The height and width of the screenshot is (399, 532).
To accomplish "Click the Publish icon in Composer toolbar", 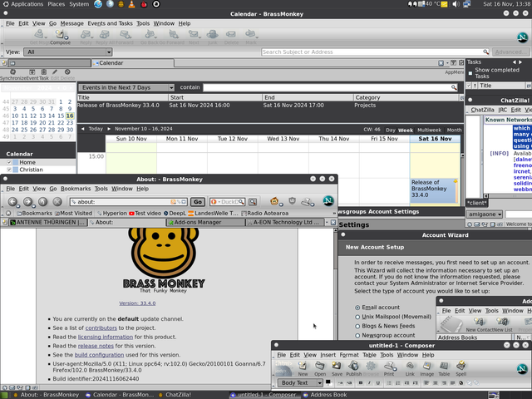I will (x=353, y=366).
